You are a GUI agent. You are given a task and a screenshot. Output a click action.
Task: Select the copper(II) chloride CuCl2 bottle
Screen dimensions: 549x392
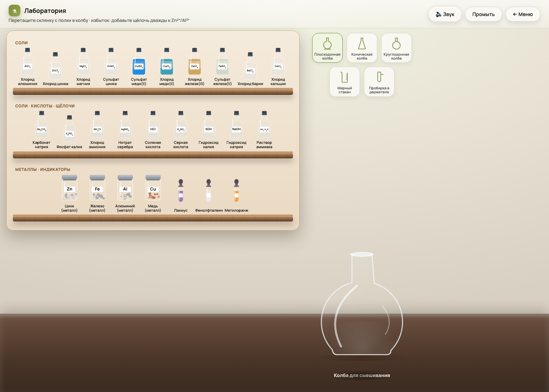(167, 62)
